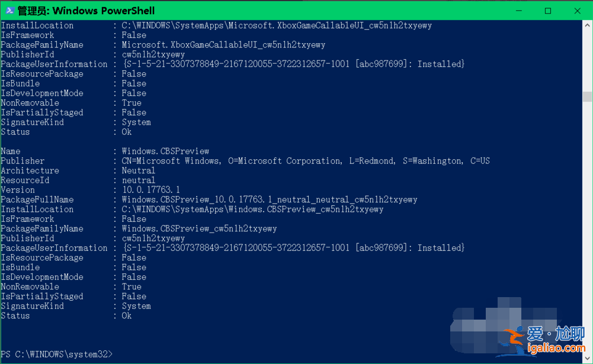Click PackageFamilyName value Microsoft.XboxGameCallableUI_cw5n1h2txyewy
The width and height of the screenshot is (593, 364).
[x=223, y=45]
